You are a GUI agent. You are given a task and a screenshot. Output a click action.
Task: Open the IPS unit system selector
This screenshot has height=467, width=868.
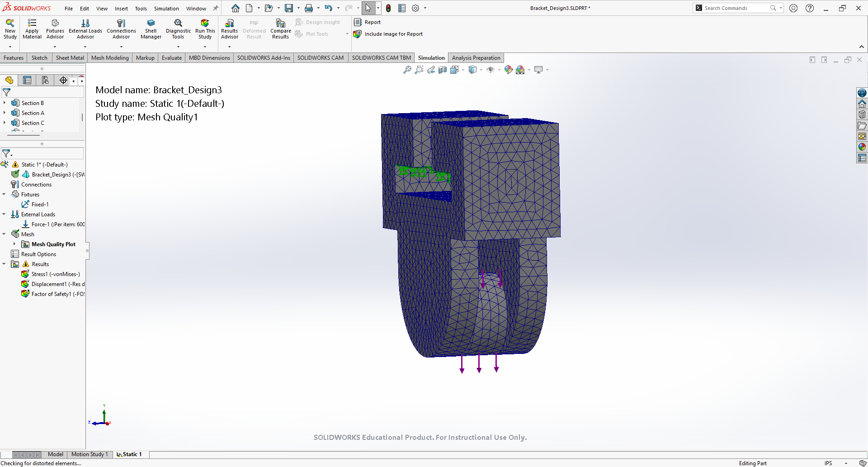(x=828, y=463)
